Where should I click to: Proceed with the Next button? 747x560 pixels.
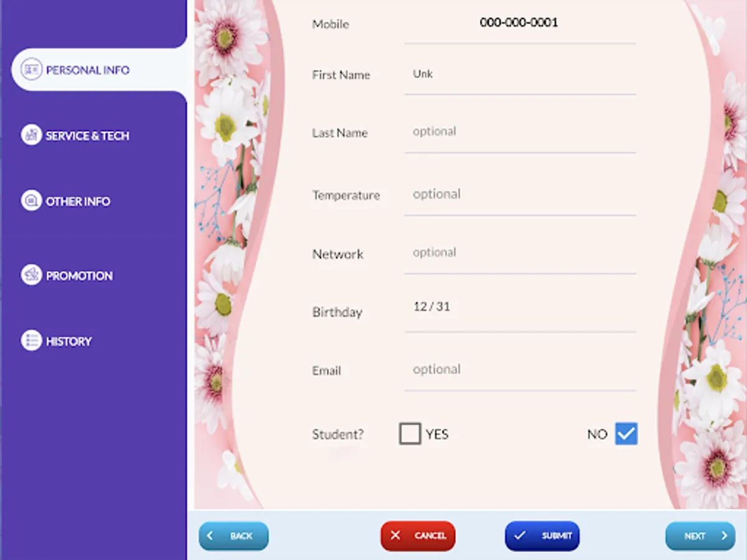700,536
